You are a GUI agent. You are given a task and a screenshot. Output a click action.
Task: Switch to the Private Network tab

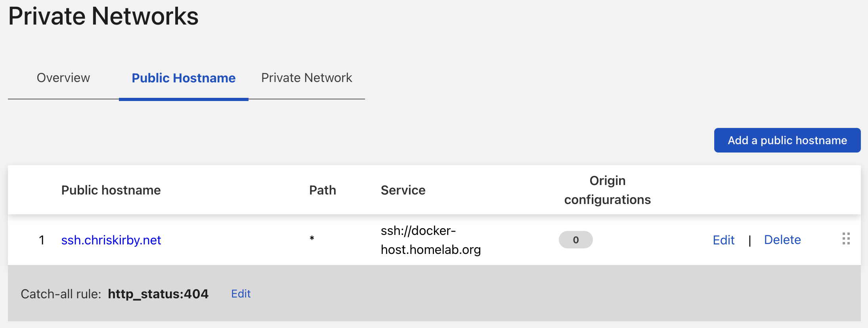306,78
